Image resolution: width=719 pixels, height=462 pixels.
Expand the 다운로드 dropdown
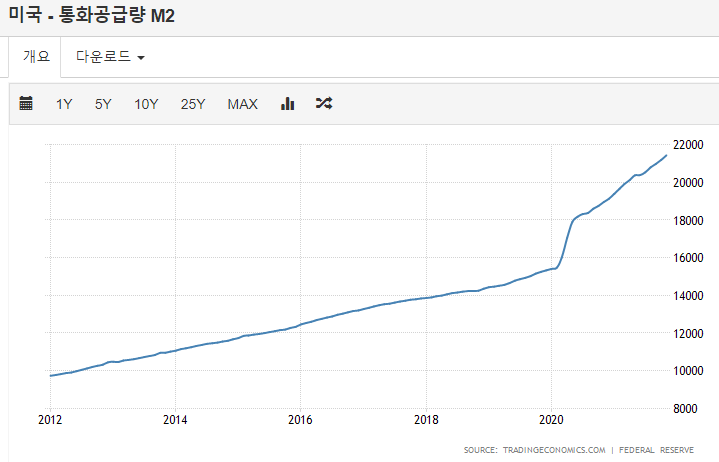click(110, 56)
